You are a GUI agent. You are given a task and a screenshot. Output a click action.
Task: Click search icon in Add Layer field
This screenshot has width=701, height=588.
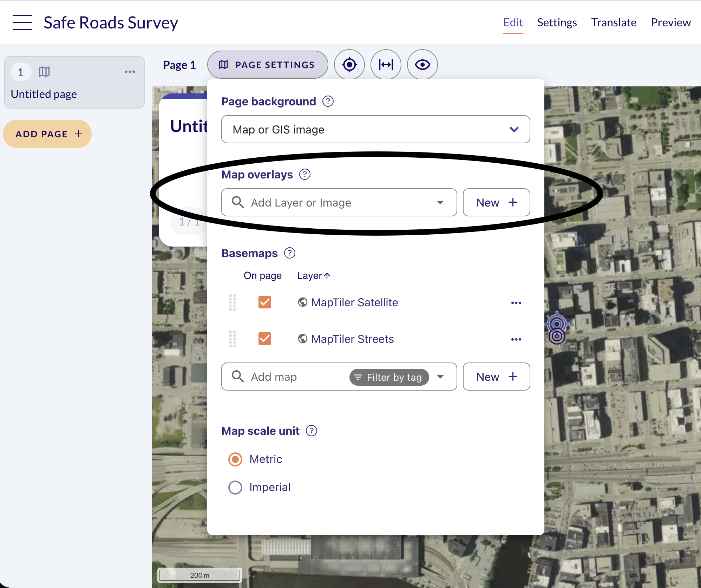coord(238,202)
